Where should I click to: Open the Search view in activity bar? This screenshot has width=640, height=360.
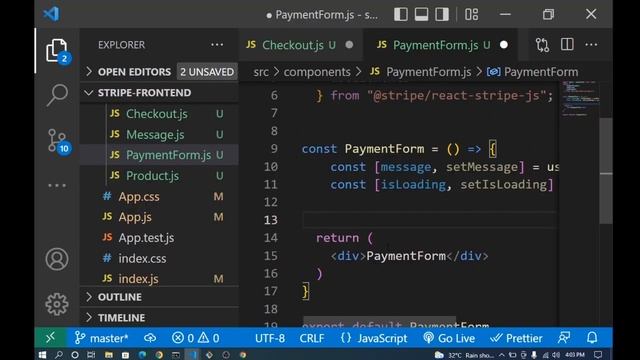tap(57, 95)
